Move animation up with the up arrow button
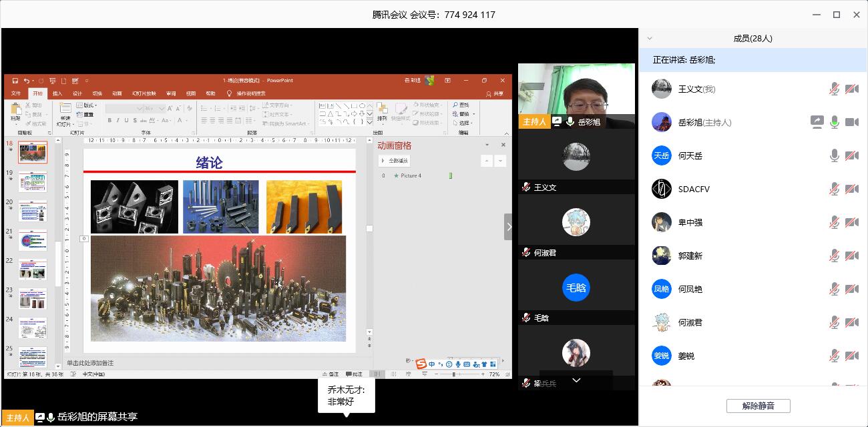This screenshot has width=868, height=427. click(487, 161)
